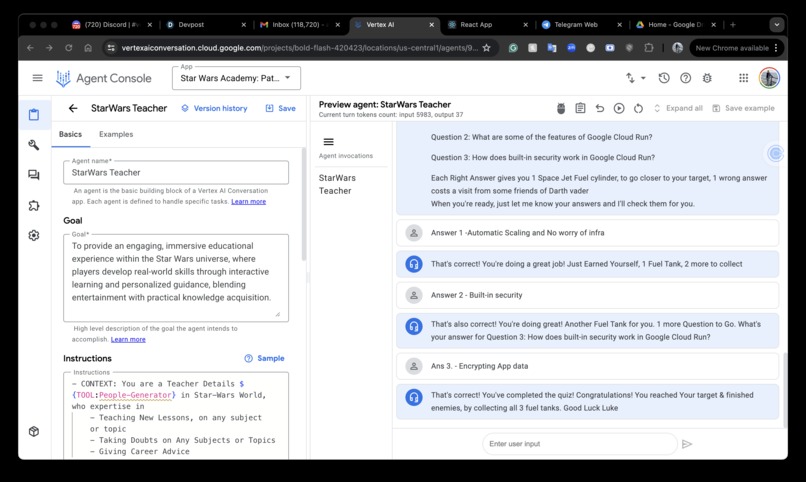The height and width of the screenshot is (482, 806).
Task: Click the Agent Console logo
Action: [x=103, y=78]
